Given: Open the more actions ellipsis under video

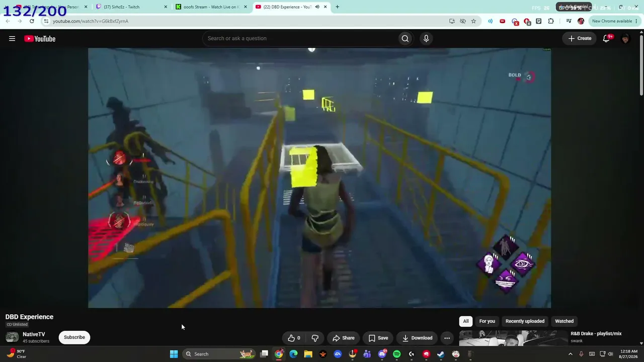Looking at the screenshot, I should (447, 338).
